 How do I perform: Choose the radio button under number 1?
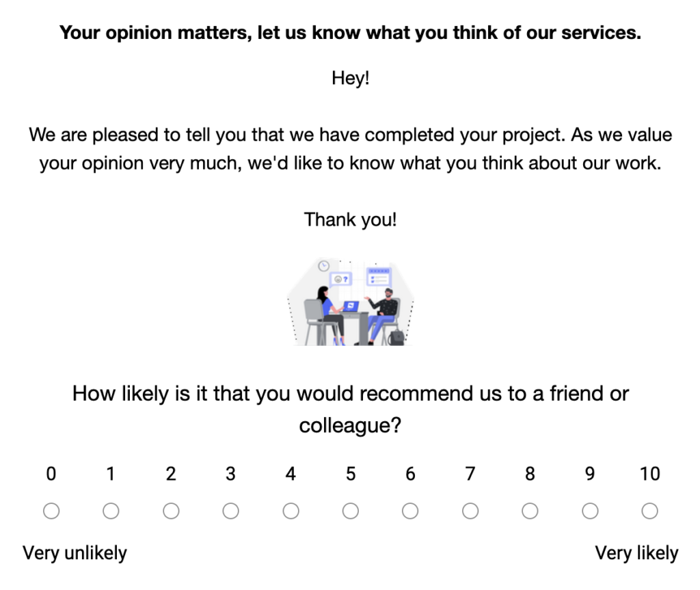[111, 511]
